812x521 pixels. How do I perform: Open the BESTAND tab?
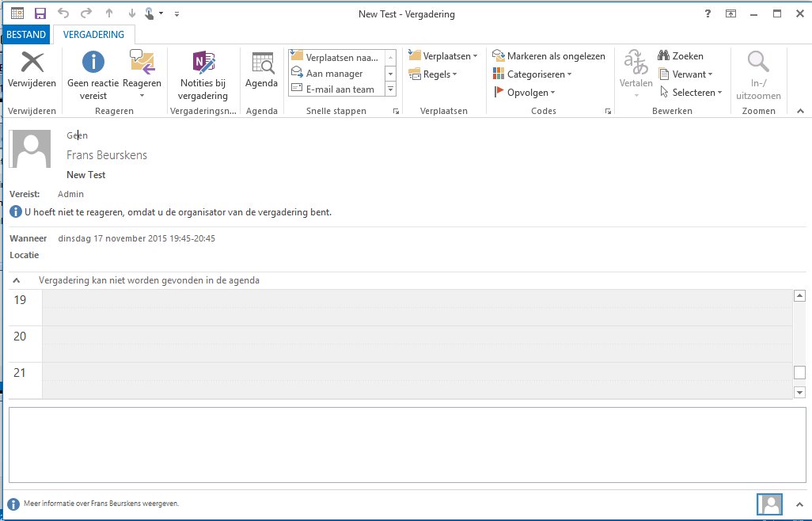pyautogui.click(x=26, y=35)
